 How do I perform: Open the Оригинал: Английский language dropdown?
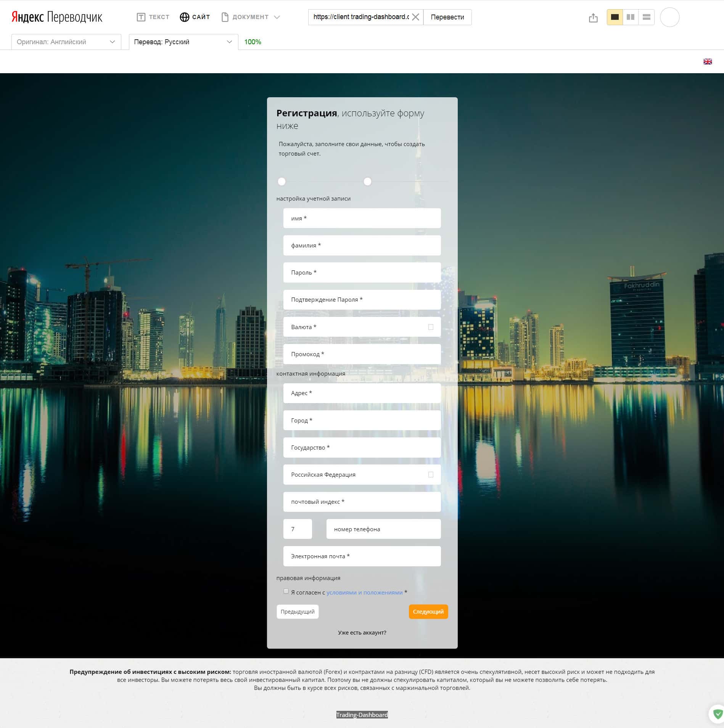[x=66, y=42]
